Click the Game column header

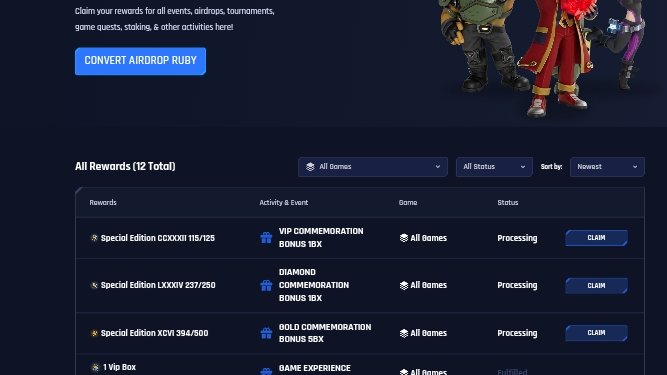408,203
